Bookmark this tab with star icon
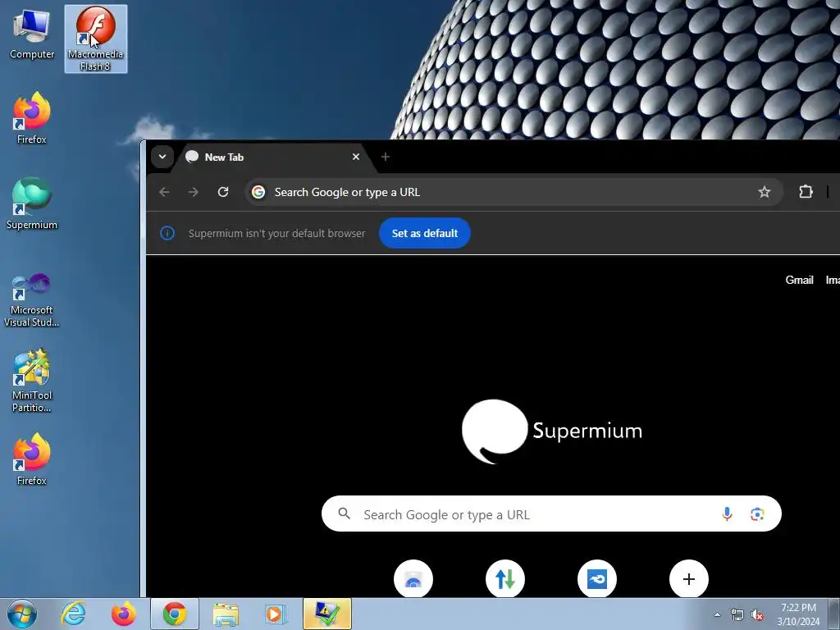840x630 pixels. click(x=765, y=192)
